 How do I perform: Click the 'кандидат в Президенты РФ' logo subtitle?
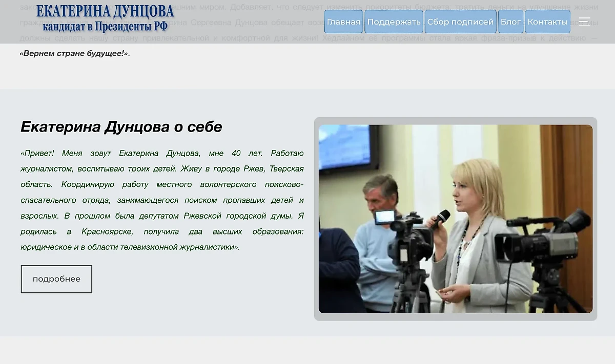tap(105, 27)
